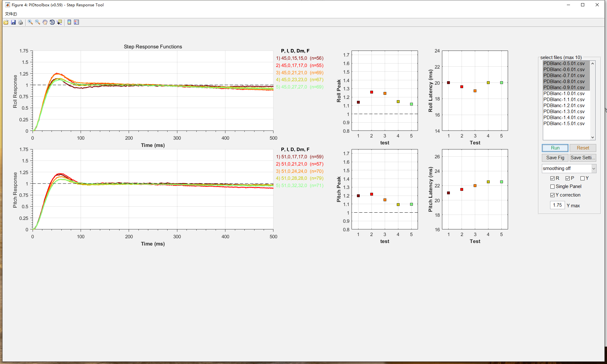Activate the Zoom Out magnifier tool
Viewport: 607px width, 364px height.
pyautogui.click(x=38, y=22)
